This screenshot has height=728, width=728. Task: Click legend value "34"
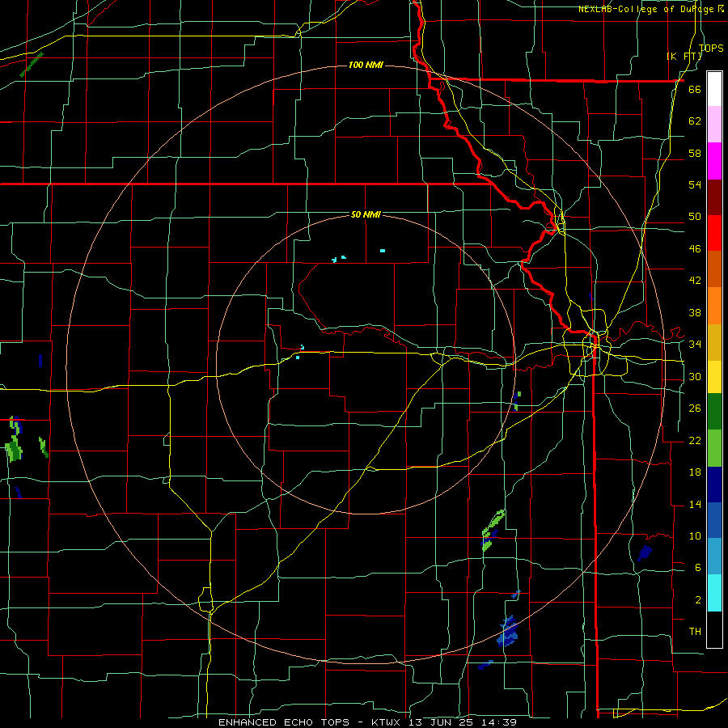click(x=695, y=345)
